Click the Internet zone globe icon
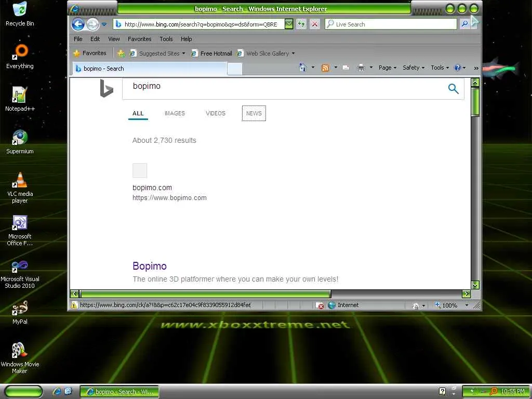This screenshot has width=532, height=399. click(x=332, y=305)
